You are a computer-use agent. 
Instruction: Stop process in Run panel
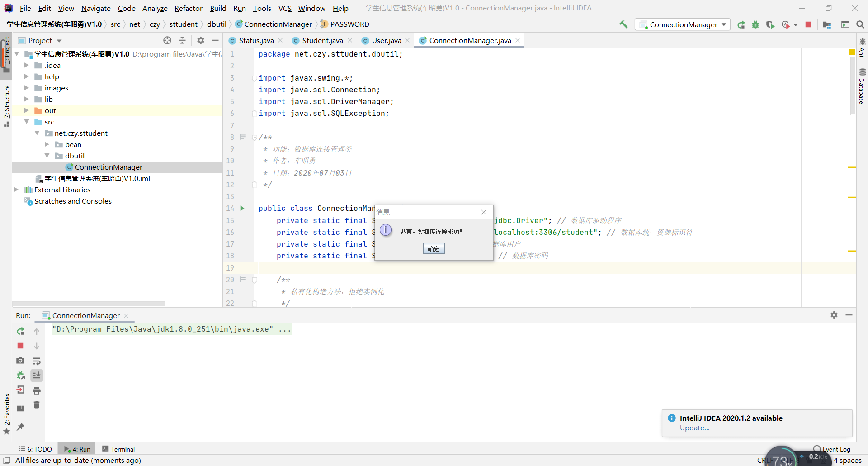[x=20, y=346]
